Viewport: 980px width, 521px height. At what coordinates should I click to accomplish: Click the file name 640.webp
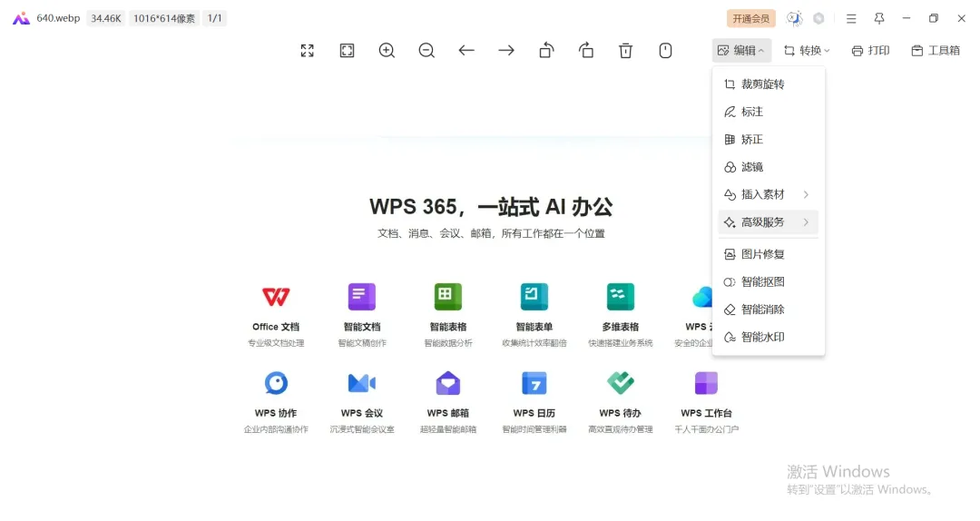coord(58,18)
